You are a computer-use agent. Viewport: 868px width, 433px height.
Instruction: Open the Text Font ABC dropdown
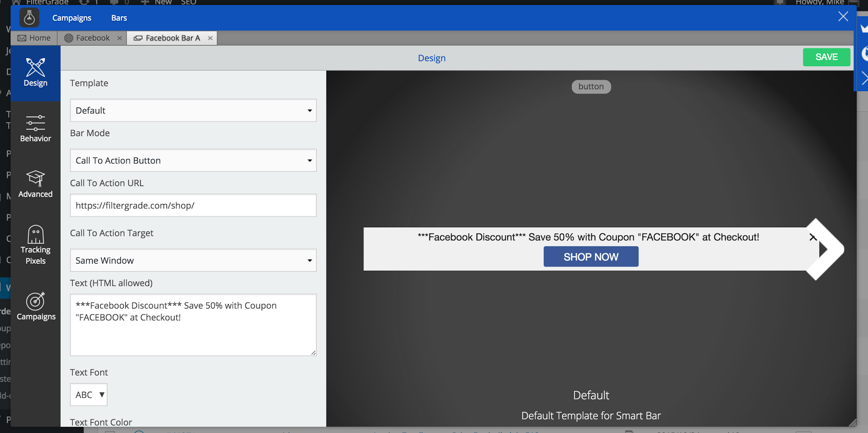pyautogui.click(x=88, y=394)
